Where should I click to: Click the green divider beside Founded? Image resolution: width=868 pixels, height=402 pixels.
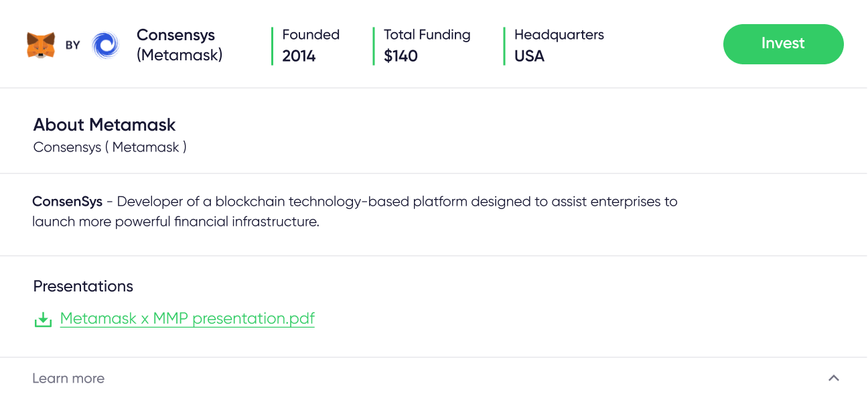[272, 46]
